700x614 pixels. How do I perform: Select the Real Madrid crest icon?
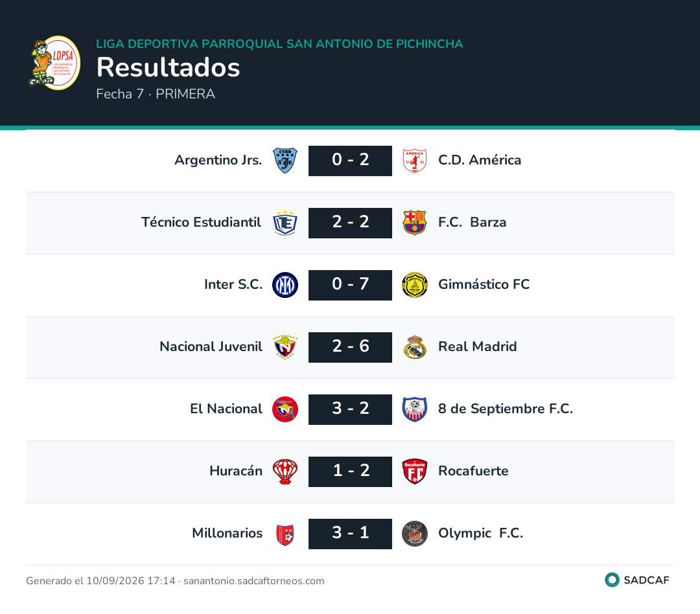415,347
